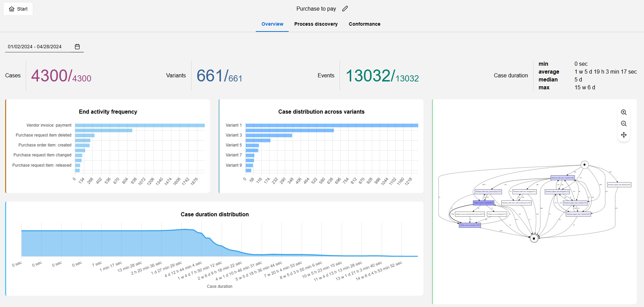
Task: Activate the pan/move arrows icon
Action: pos(623,135)
